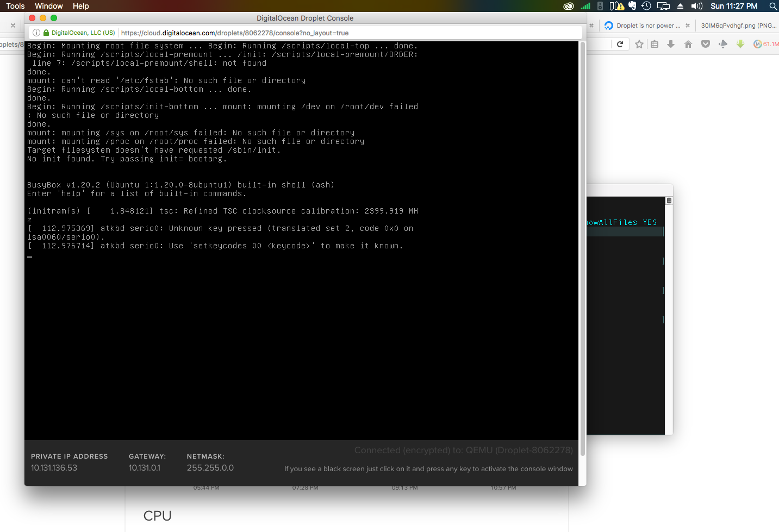
Task: Open Adobe Creative Cloud menu bar icon
Action: point(569,6)
